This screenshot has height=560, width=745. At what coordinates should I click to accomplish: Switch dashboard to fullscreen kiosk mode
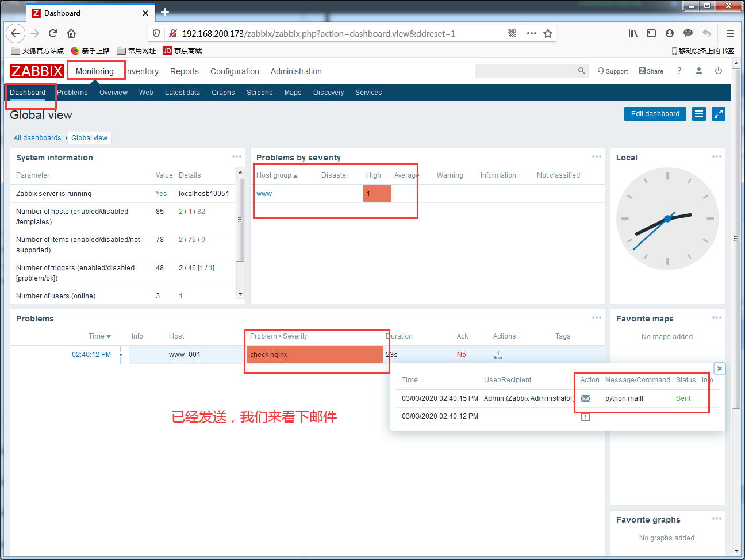pos(719,114)
